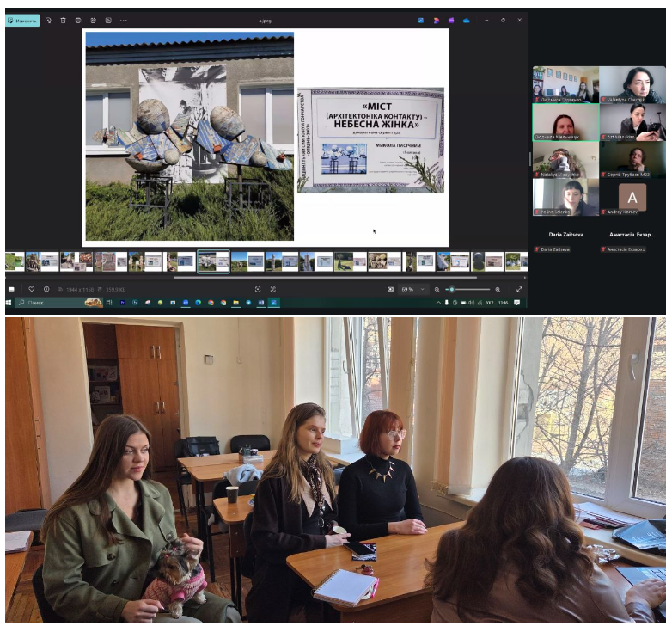
Task: Click the fit-to-window icon in bottom bar
Action: click(x=258, y=289)
